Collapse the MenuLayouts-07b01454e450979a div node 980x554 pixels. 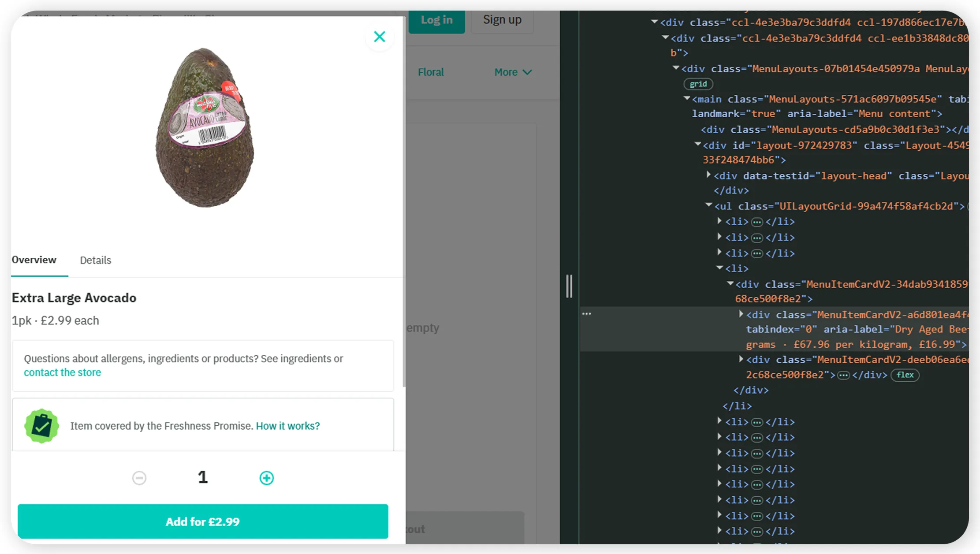point(676,68)
